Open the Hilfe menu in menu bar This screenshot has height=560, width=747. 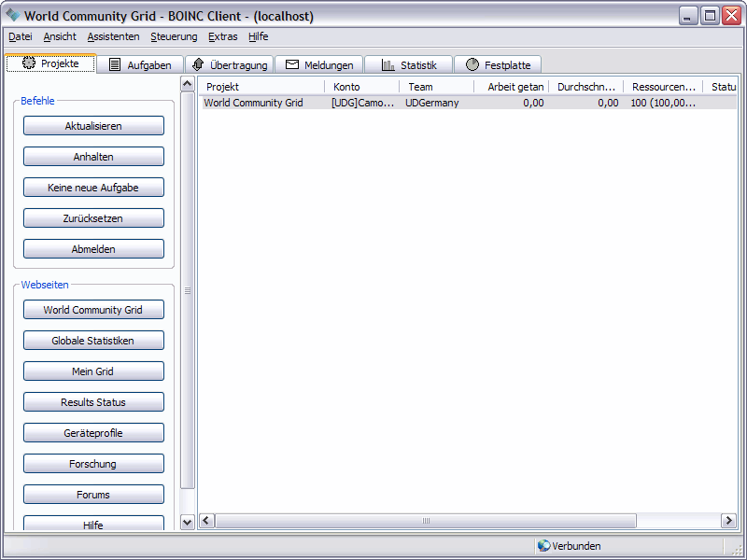tap(259, 36)
